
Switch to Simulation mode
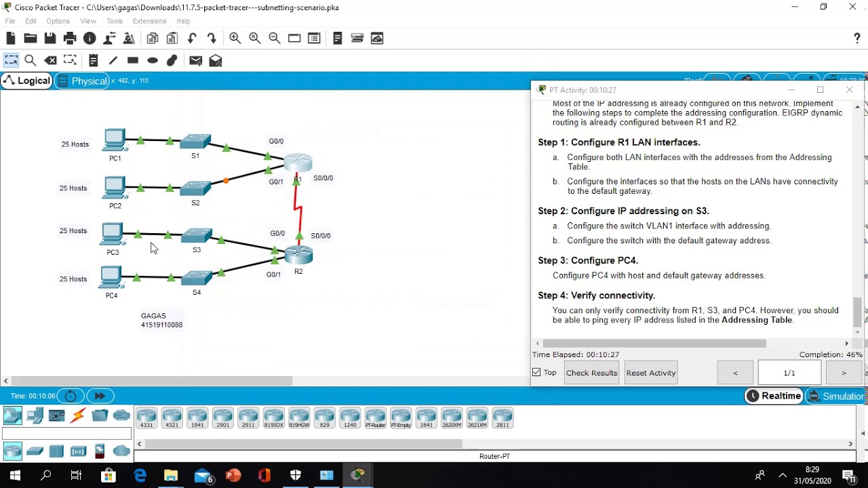pos(837,396)
